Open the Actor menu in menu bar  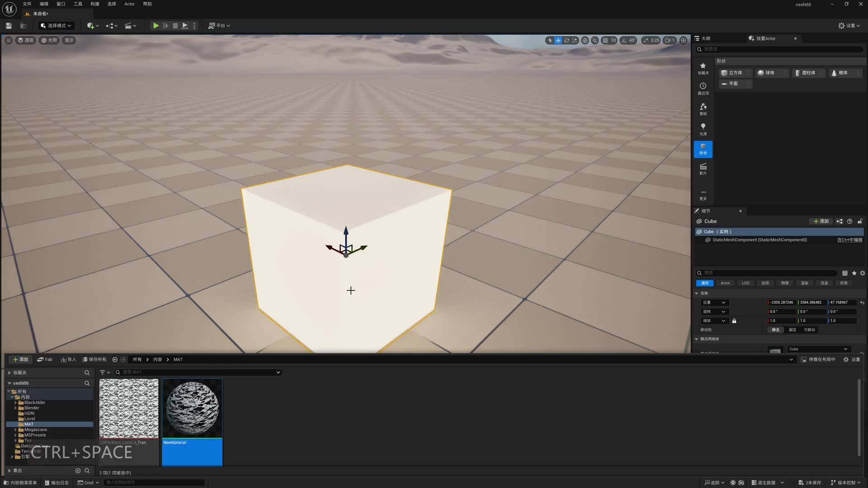[x=129, y=4]
